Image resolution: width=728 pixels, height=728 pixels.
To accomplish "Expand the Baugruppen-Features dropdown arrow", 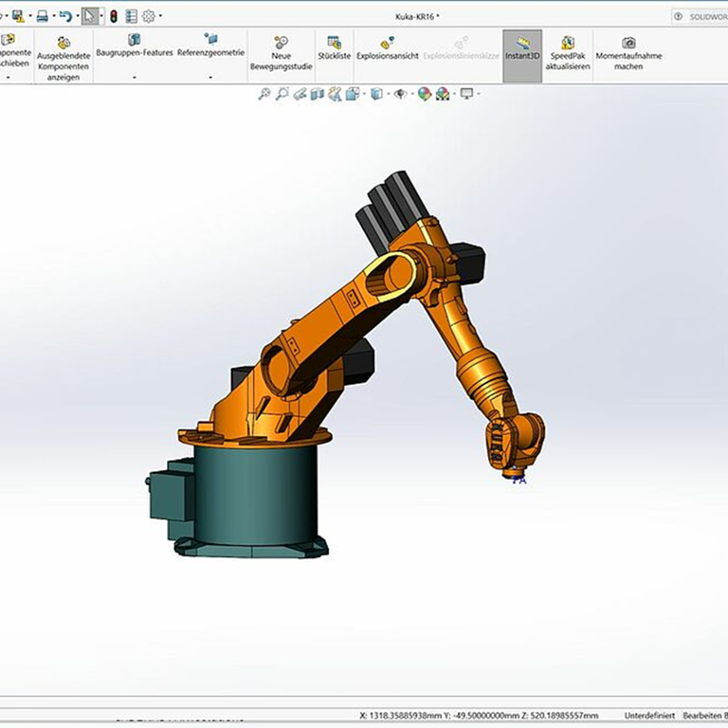I will [135, 78].
